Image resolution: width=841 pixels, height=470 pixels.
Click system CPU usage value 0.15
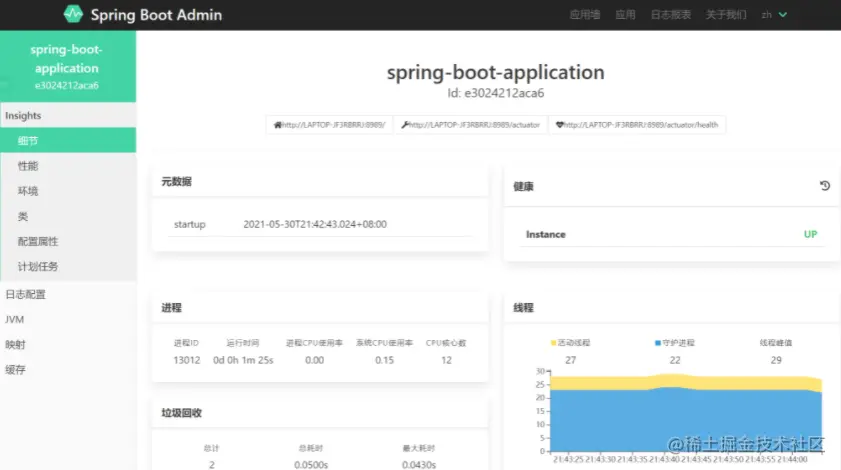385,360
